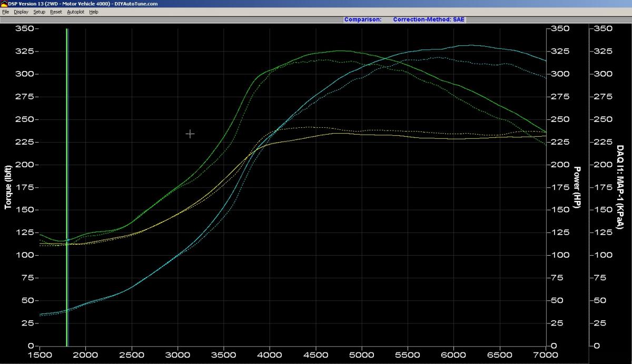Open the Autoplot menu
Screen dimensions: 632x364
[76, 12]
